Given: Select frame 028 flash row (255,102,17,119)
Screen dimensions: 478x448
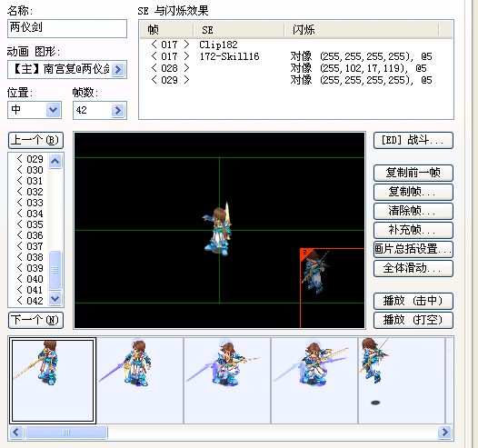Looking at the screenshot, I should click(295, 68).
